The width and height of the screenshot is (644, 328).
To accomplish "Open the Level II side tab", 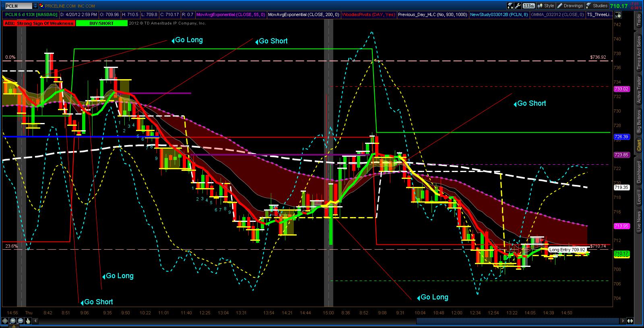I will click(x=639, y=197).
